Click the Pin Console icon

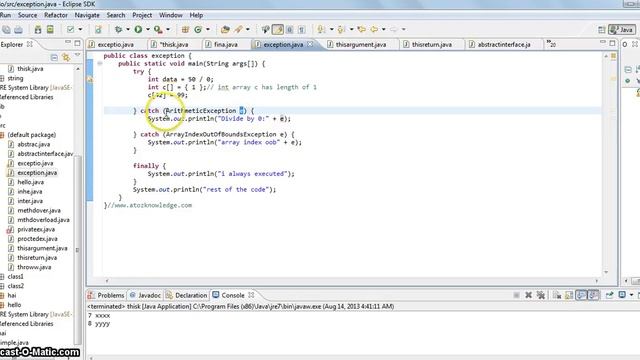pos(609,295)
